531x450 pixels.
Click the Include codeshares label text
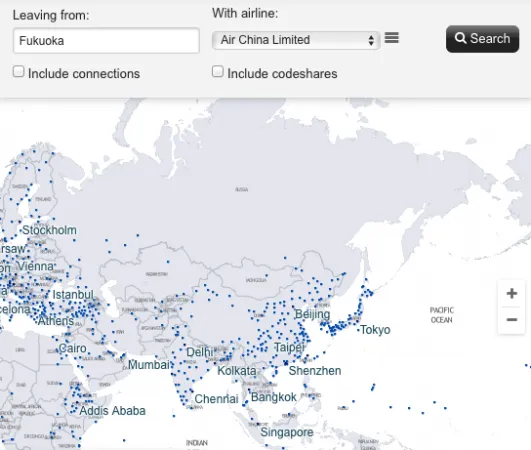point(282,74)
